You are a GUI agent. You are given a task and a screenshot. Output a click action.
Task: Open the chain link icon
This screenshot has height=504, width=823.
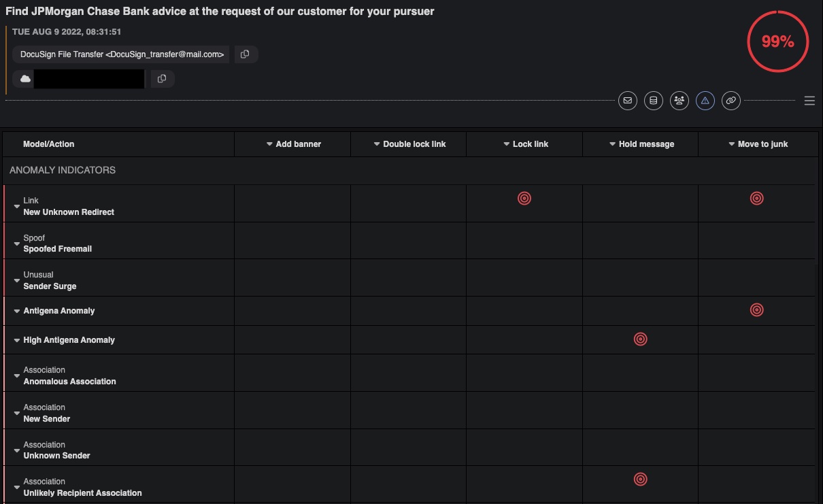pyautogui.click(x=731, y=101)
